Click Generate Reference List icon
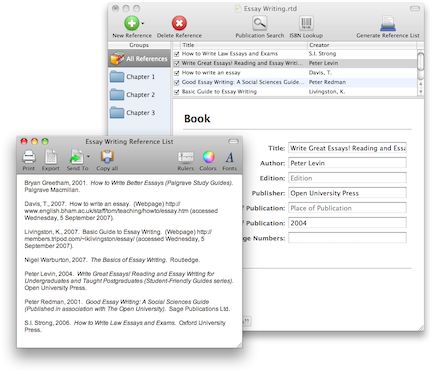This screenshot has width=432, height=372. coord(388,23)
